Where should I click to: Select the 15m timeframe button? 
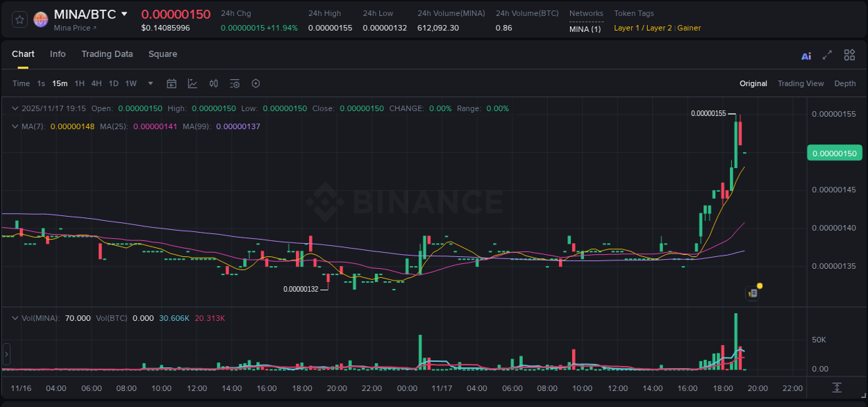60,83
